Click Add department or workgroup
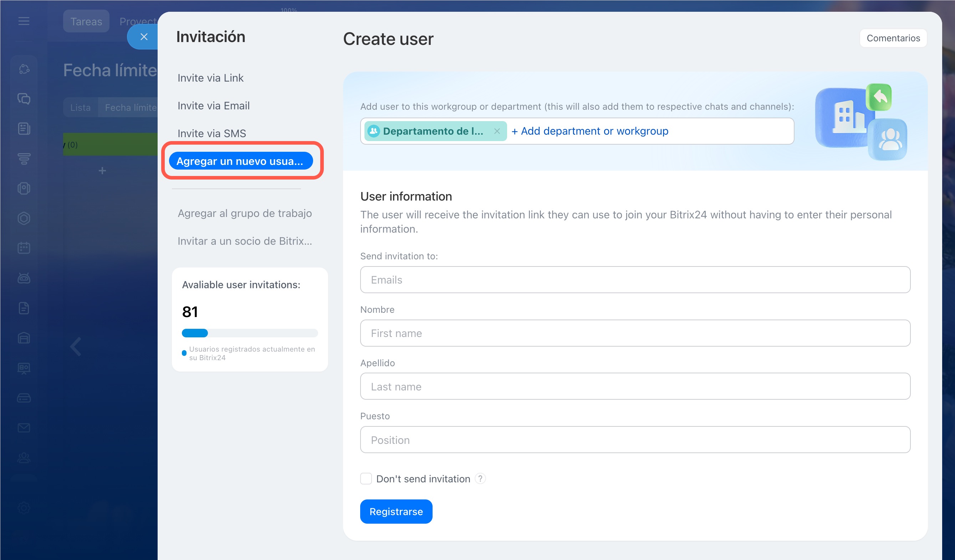This screenshot has width=955, height=560. (590, 131)
